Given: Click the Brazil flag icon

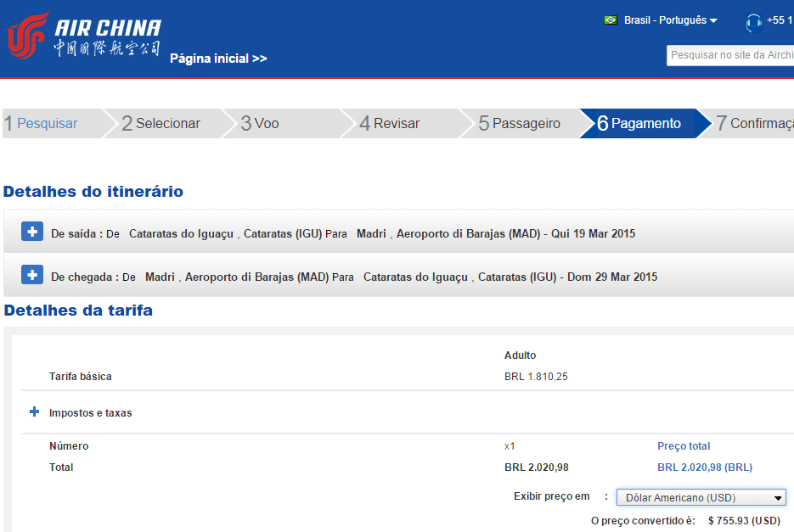Looking at the screenshot, I should click(611, 20).
